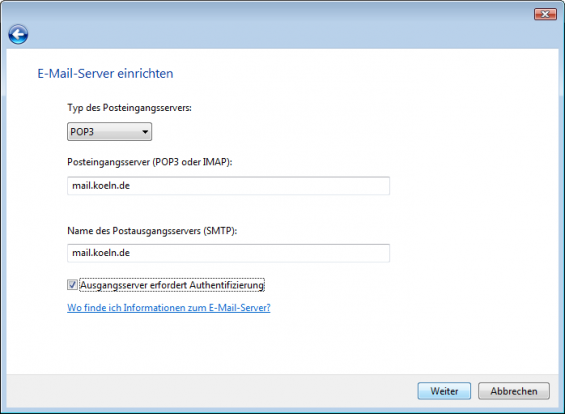Close the dialog with the red X
Viewport: 565px width, 414px height.
(x=545, y=14)
